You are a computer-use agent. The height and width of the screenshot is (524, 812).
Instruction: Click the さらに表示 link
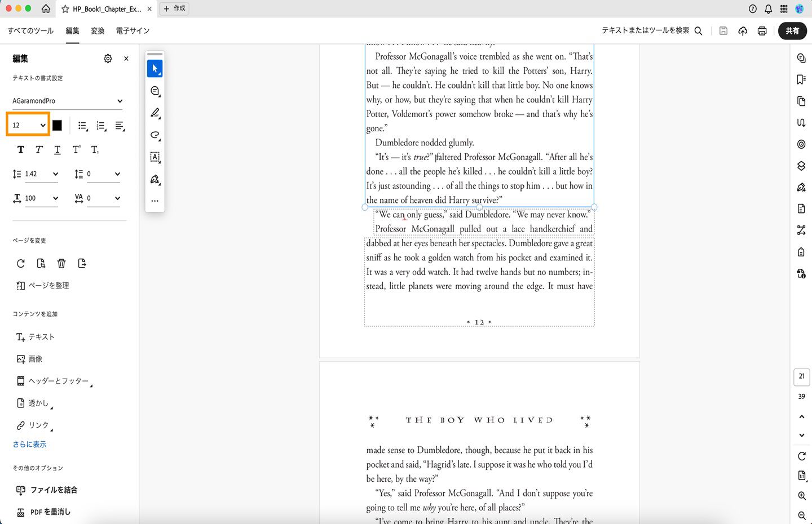[29, 444]
